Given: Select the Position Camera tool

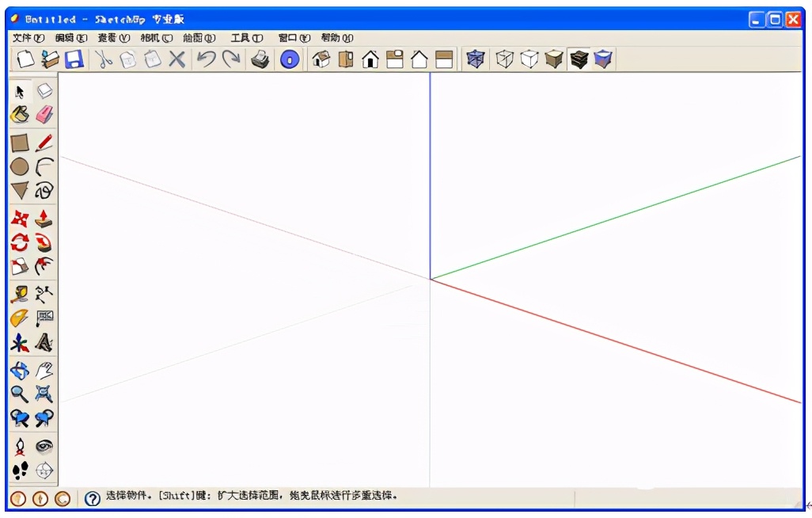Looking at the screenshot, I should click(x=20, y=447).
